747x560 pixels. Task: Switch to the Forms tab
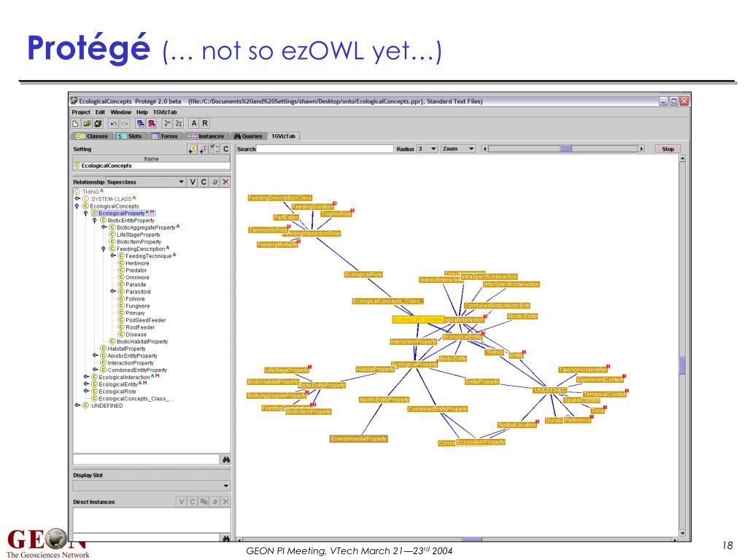pos(165,136)
